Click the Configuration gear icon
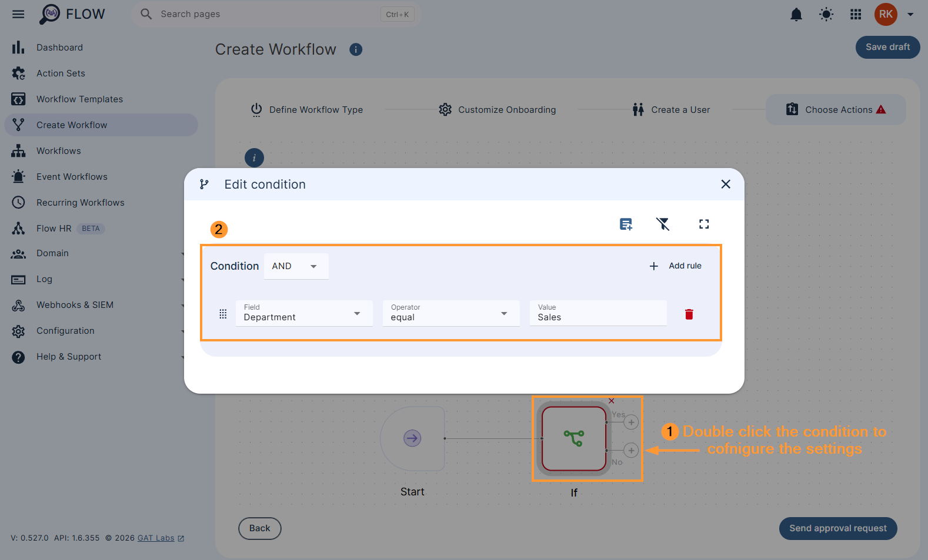The width and height of the screenshot is (928, 560). pos(18,331)
